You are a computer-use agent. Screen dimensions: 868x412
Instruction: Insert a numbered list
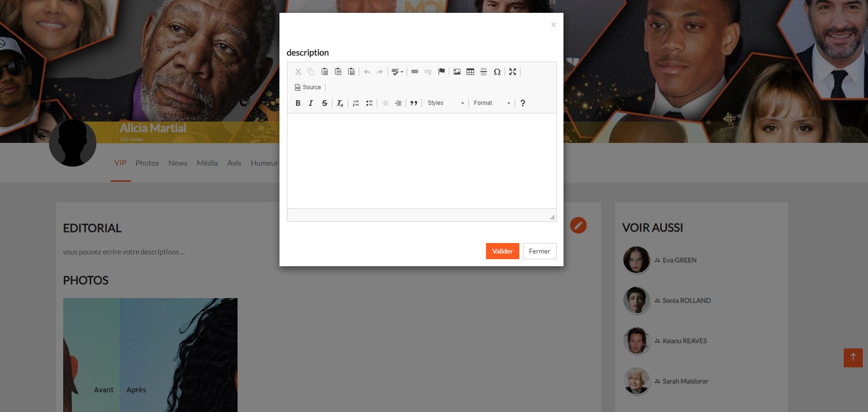pyautogui.click(x=356, y=103)
